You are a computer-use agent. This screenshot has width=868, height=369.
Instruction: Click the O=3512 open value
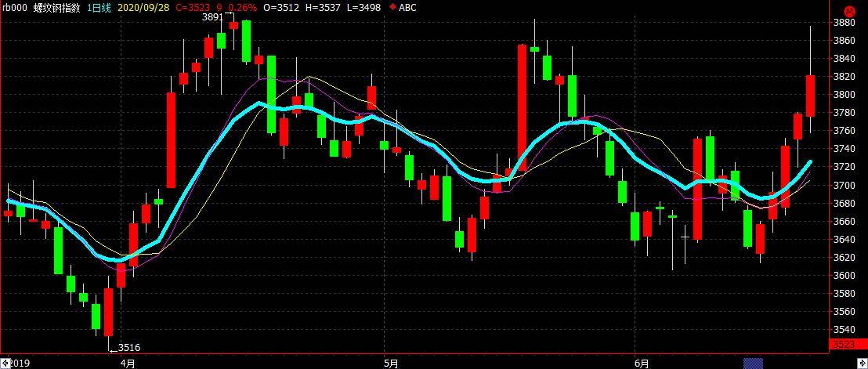[282, 7]
